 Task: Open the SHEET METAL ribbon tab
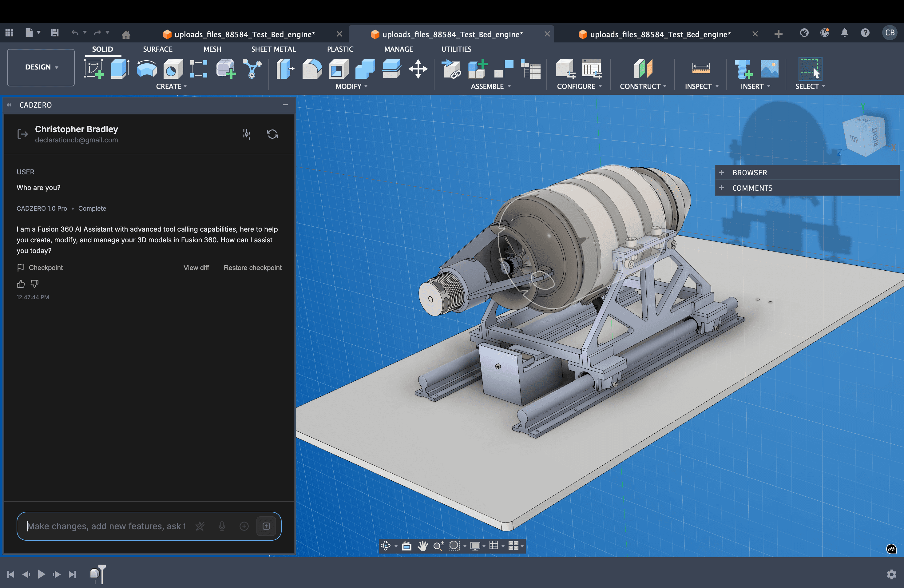273,49
